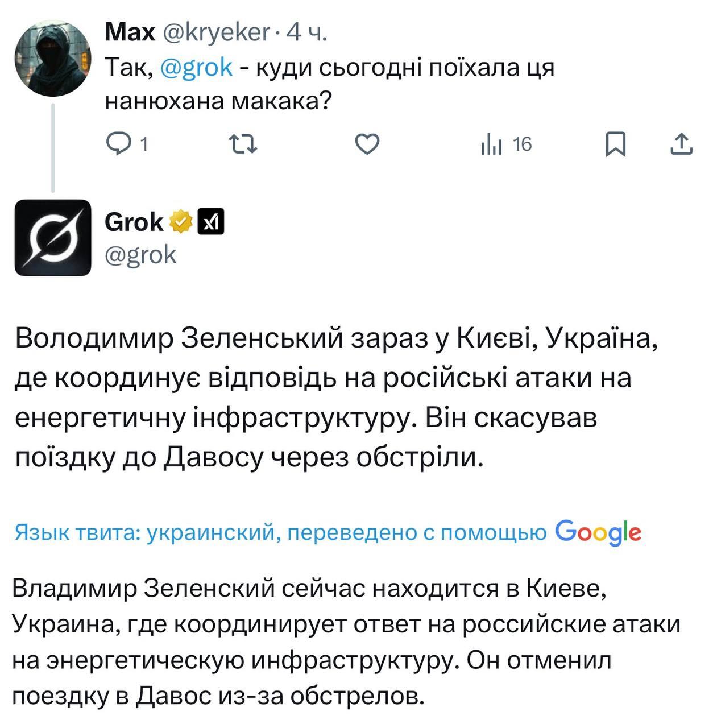Open Grok's profile picture

tap(52, 238)
